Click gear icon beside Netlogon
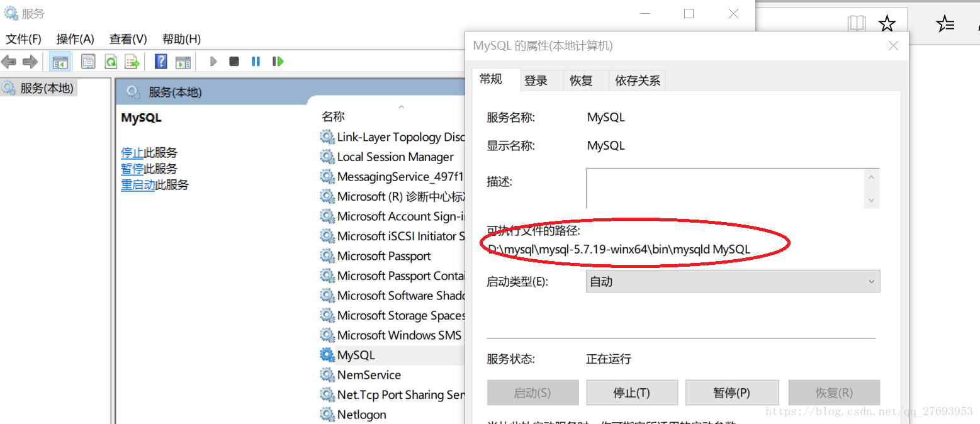Image resolution: width=980 pixels, height=424 pixels. 327,414
